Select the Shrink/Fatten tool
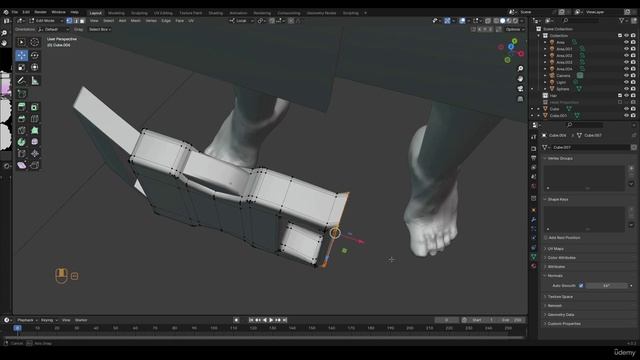 35,153
